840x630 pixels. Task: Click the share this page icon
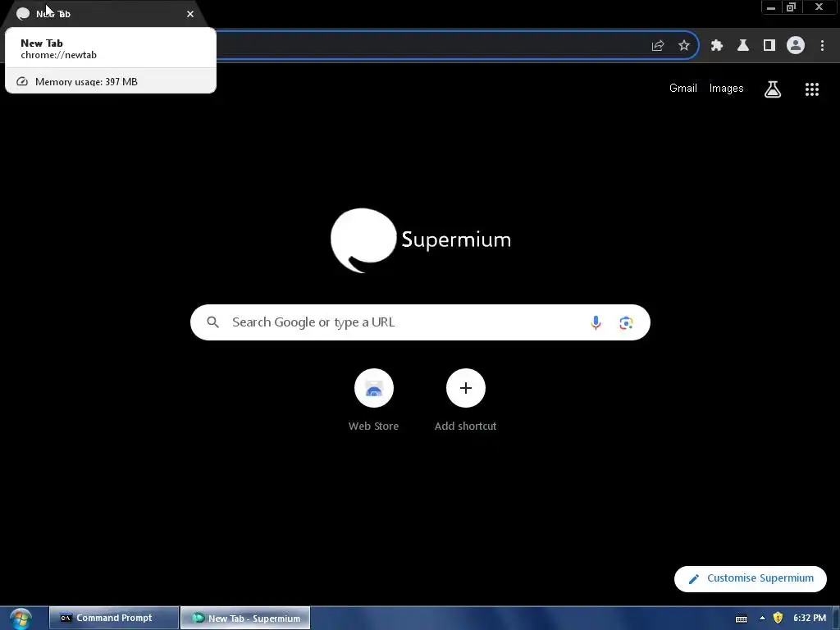point(658,46)
